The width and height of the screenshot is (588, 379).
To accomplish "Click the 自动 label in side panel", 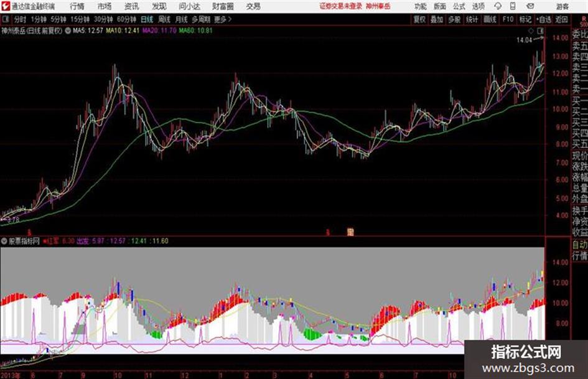I will point(580,245).
